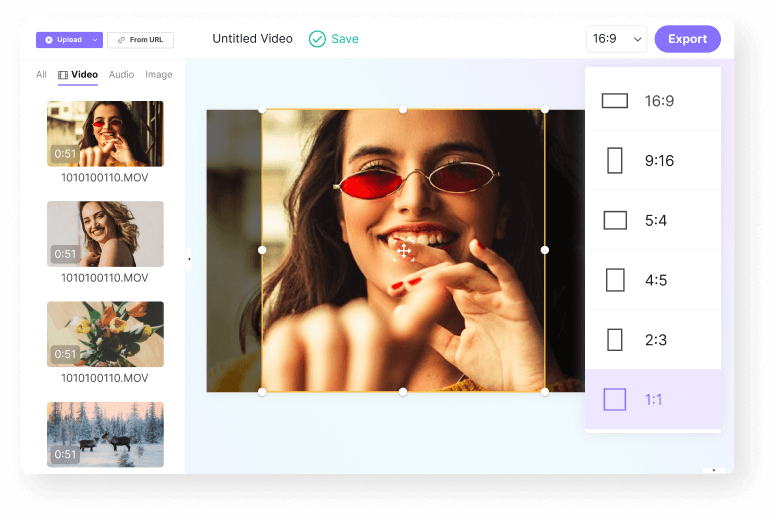777x518 pixels.
Task: Click the green Save checkmark icon
Action: [317, 39]
